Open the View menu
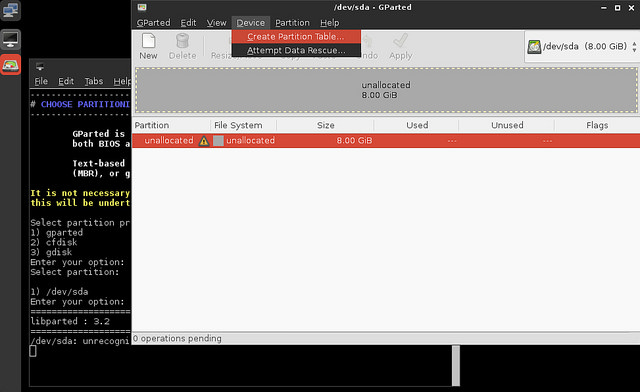This screenshot has height=392, width=640. 216,23
